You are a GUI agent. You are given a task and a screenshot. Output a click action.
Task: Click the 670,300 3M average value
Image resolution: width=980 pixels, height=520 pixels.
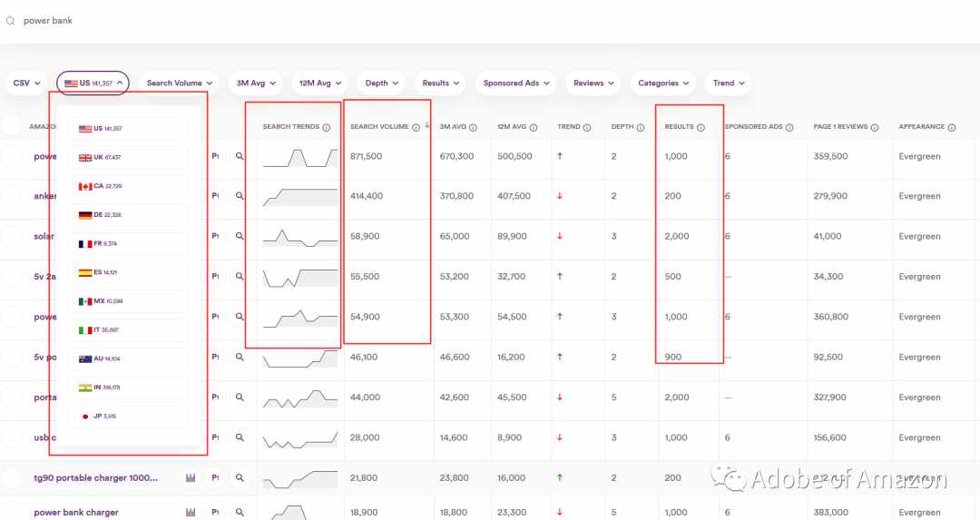coord(456,156)
